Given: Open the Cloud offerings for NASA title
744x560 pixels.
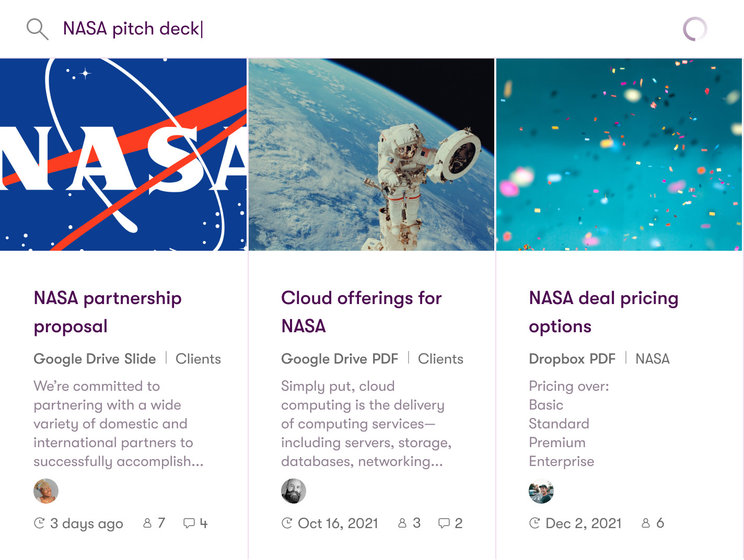Looking at the screenshot, I should (362, 312).
